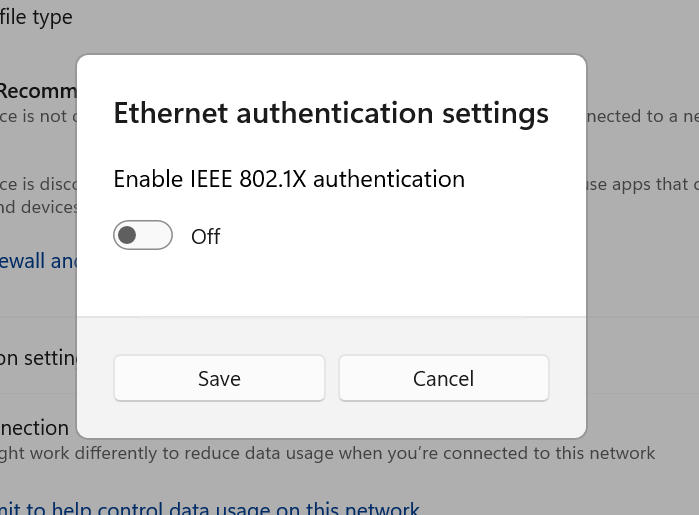Click the grey footer area between Save and Cancel
This screenshot has height=515, width=699.
tap(332, 379)
